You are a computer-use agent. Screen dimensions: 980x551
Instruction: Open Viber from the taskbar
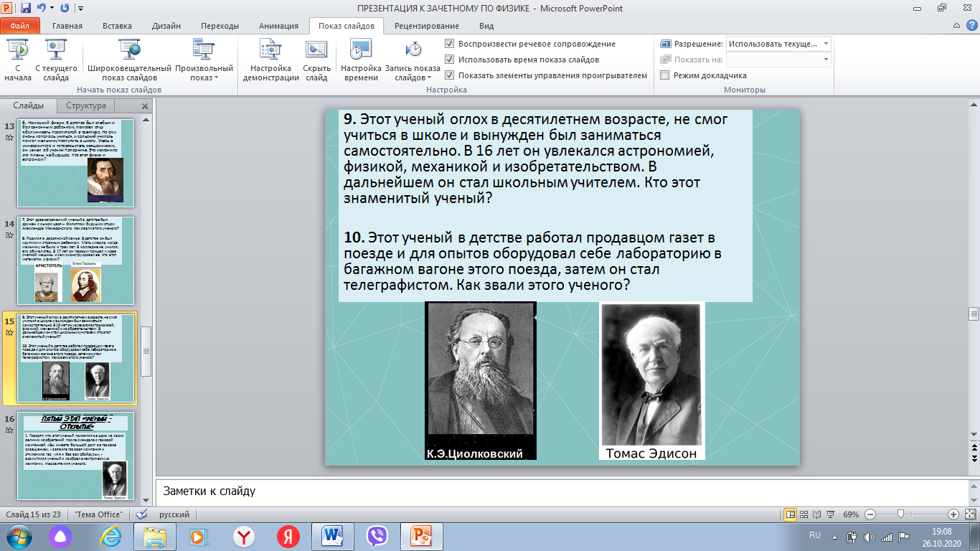click(x=377, y=537)
